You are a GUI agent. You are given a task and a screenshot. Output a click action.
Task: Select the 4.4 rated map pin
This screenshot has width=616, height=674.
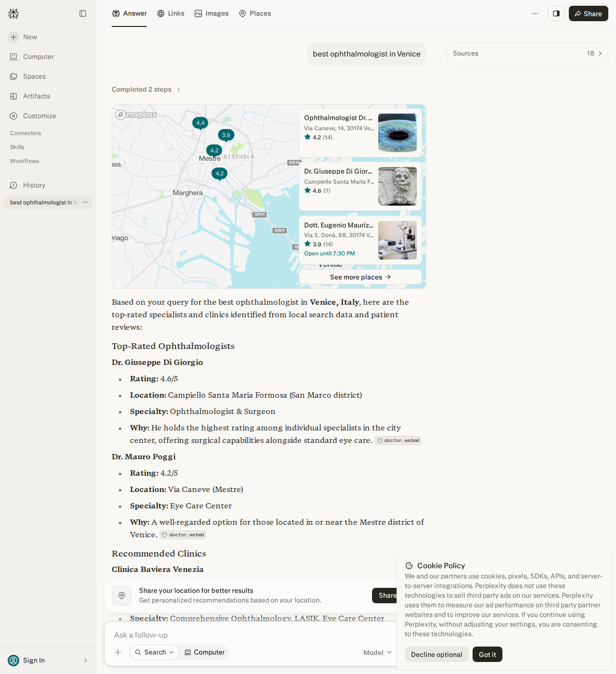(200, 123)
